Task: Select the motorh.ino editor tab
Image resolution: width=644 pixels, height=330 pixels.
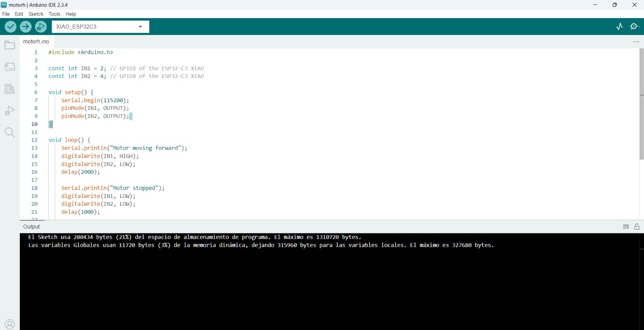Action: tap(36, 41)
